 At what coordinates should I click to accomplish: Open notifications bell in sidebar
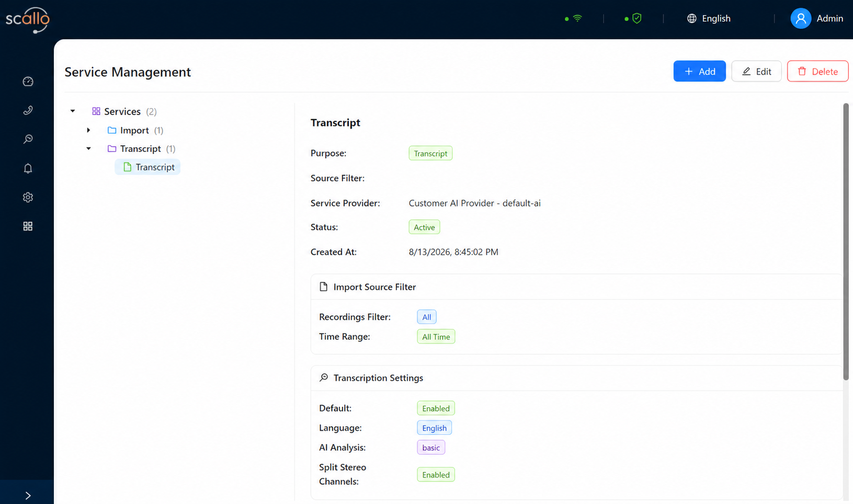coord(28,168)
